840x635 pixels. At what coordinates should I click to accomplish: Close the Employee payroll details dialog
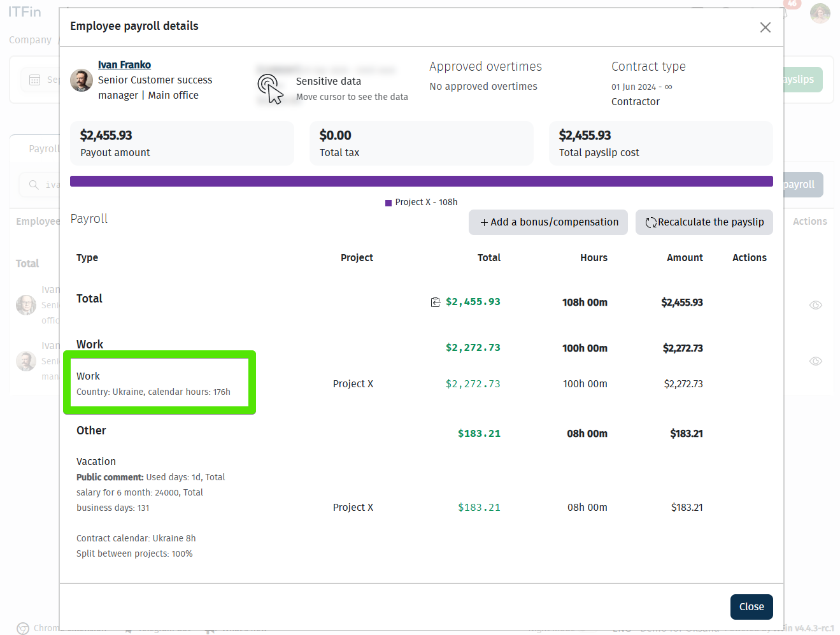(x=765, y=27)
